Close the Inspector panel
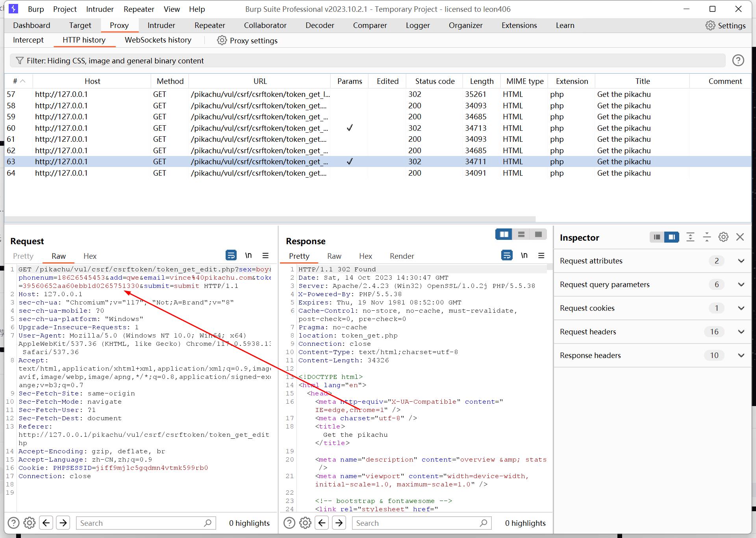Screen dimensions: 756x538 click(740, 237)
